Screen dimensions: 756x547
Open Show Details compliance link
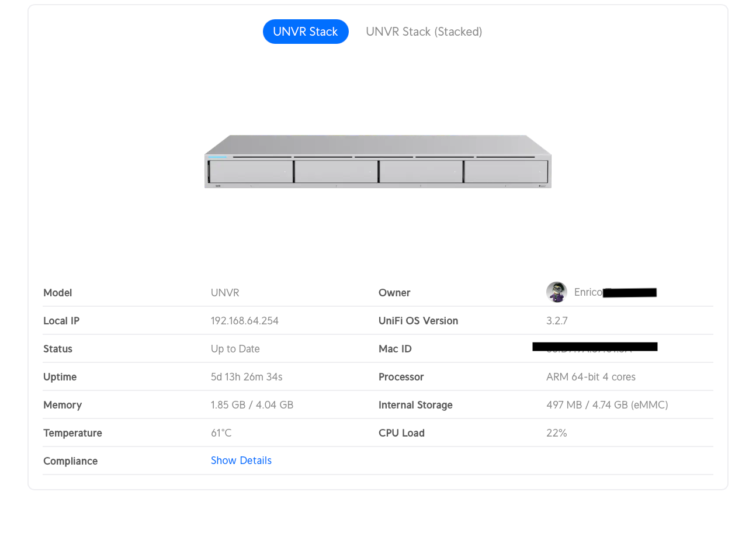[241, 461]
